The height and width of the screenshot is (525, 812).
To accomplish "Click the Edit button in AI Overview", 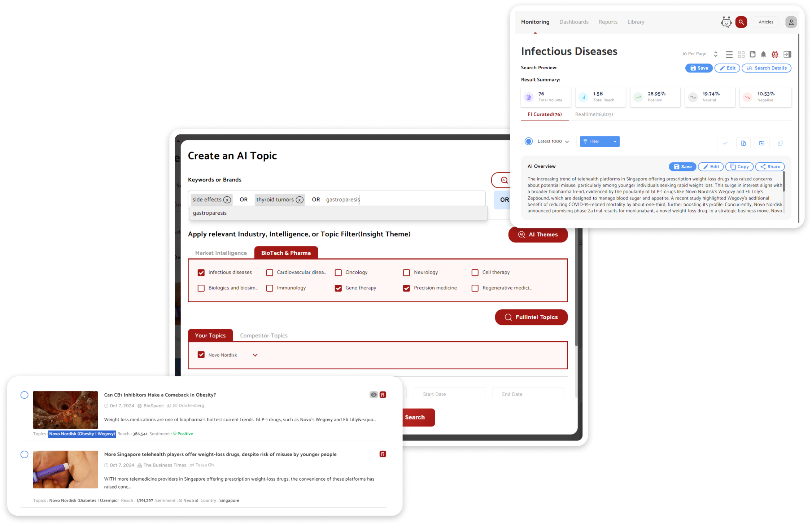I will [711, 166].
